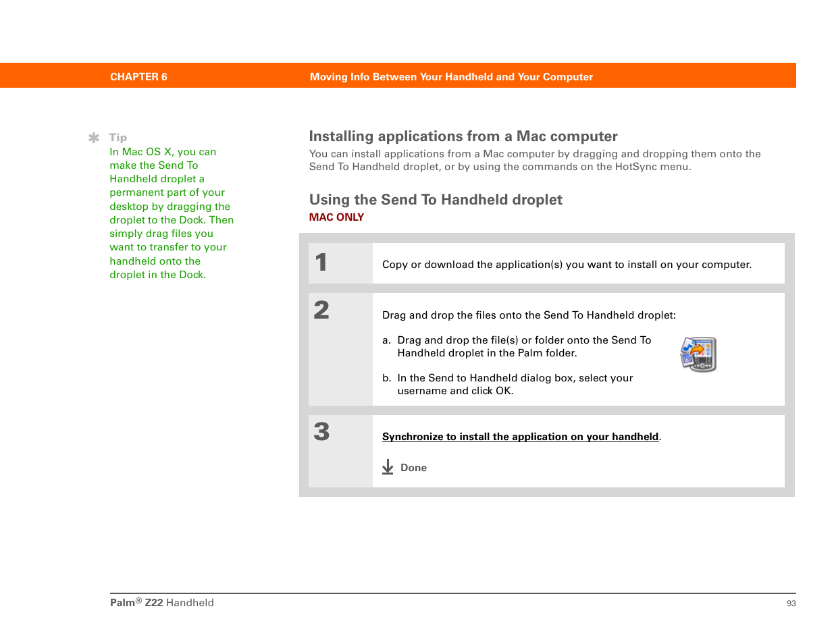Click the "Copy or download the application(s)" step text
The height and width of the screenshot is (644, 834).
pyautogui.click(x=567, y=265)
